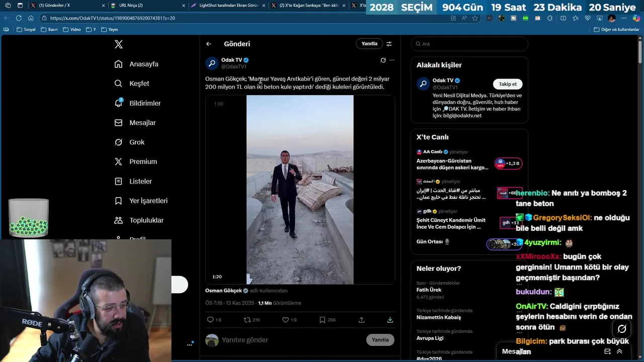Open Diğer sık kullanılanlar folder

pyautogui.click(x=616, y=30)
